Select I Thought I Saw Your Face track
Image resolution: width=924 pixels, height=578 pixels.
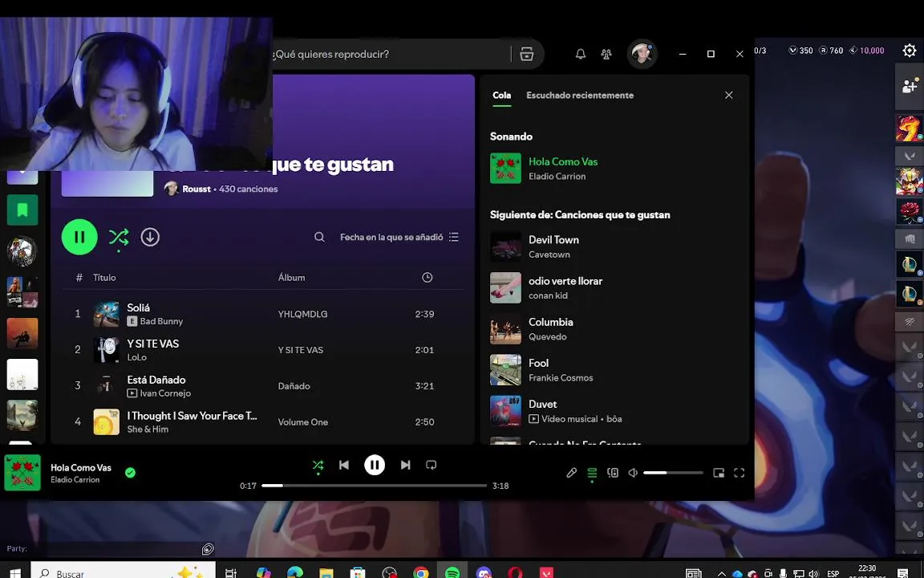[x=263, y=421]
